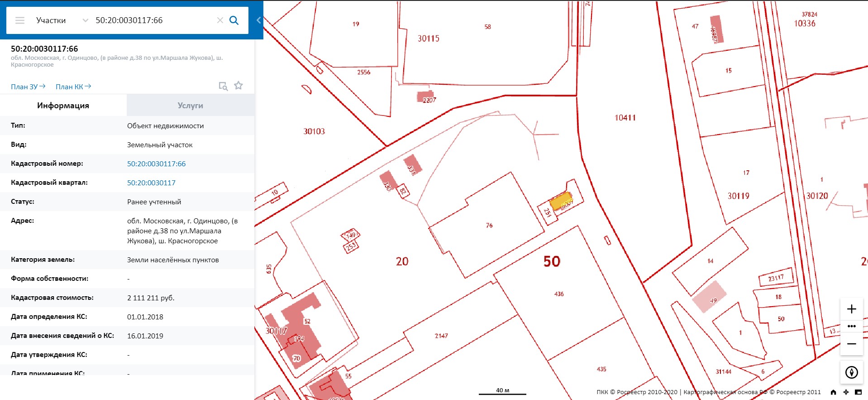Image resolution: width=868 pixels, height=400 pixels.
Task: Zoom in the map with plus button
Action: pyautogui.click(x=851, y=309)
